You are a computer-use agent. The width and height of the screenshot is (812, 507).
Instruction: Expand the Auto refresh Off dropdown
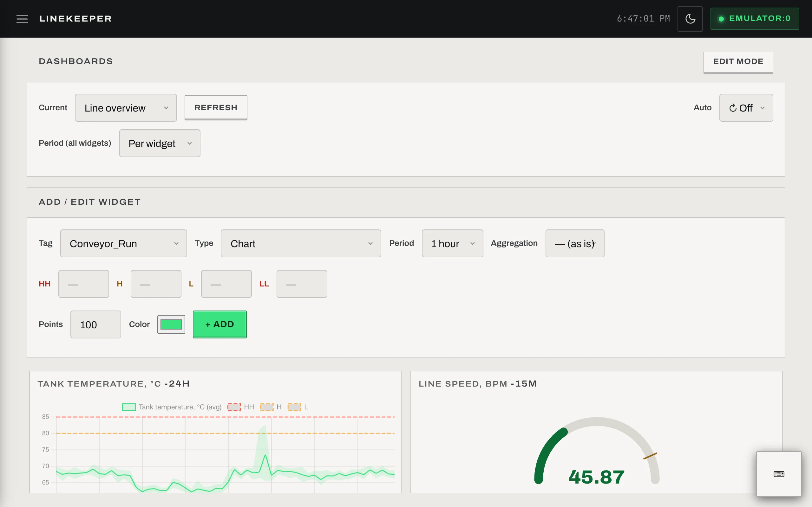pos(746,108)
